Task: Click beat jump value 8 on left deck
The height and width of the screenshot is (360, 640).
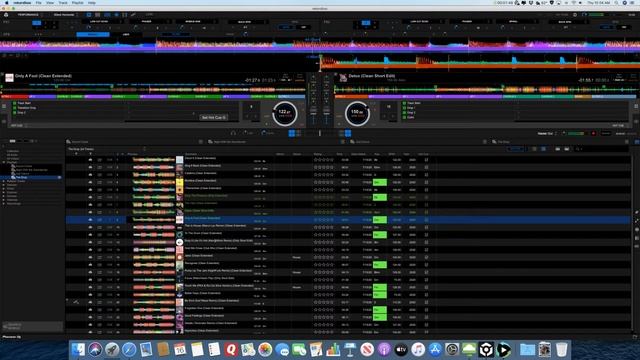Action: point(251,107)
